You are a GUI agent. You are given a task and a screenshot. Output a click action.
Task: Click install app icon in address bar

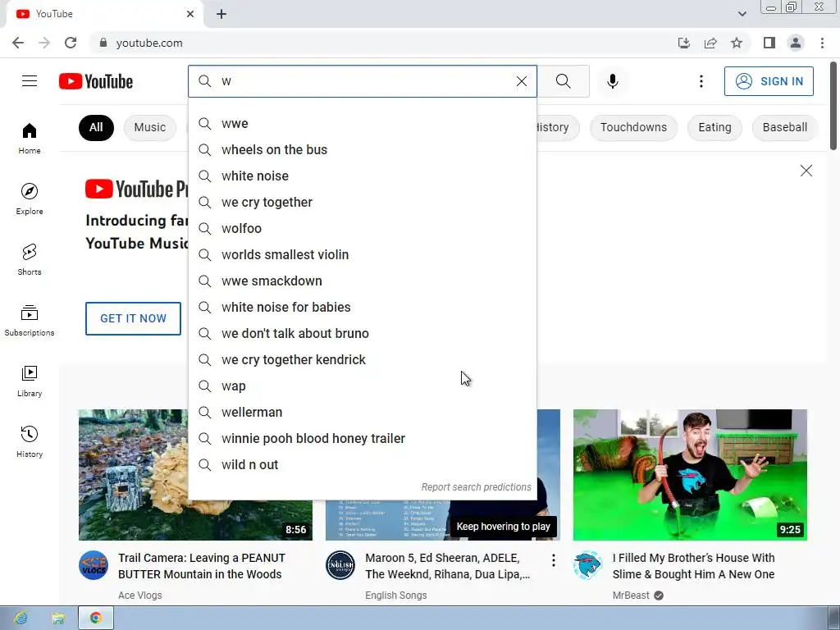point(683,43)
